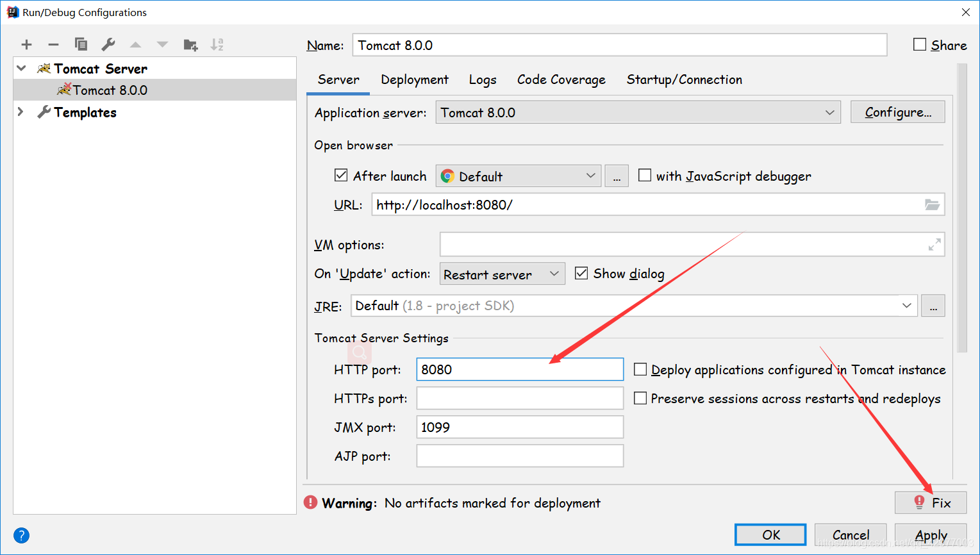Expand the Templates tree node

coord(21,112)
